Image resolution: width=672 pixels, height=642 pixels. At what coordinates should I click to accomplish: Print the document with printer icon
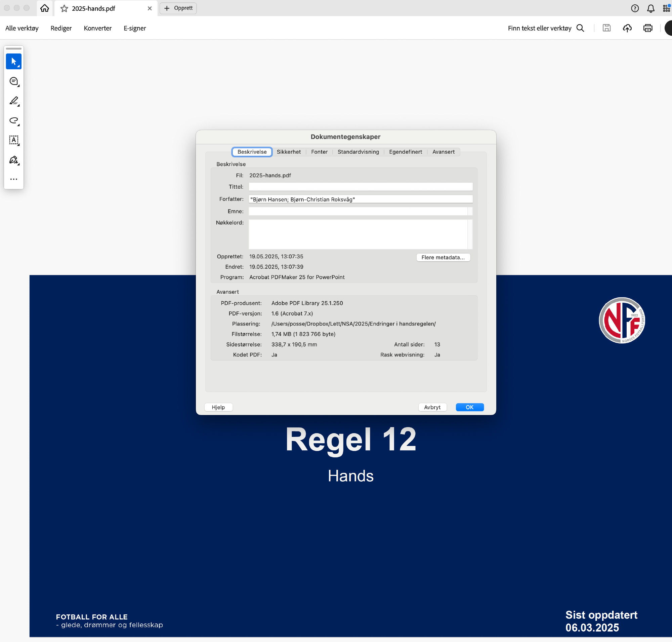click(x=647, y=28)
